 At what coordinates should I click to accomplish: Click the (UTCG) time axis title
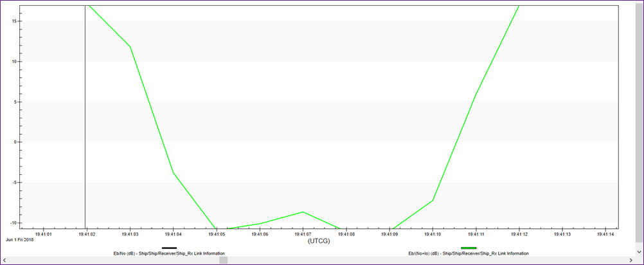(321, 241)
